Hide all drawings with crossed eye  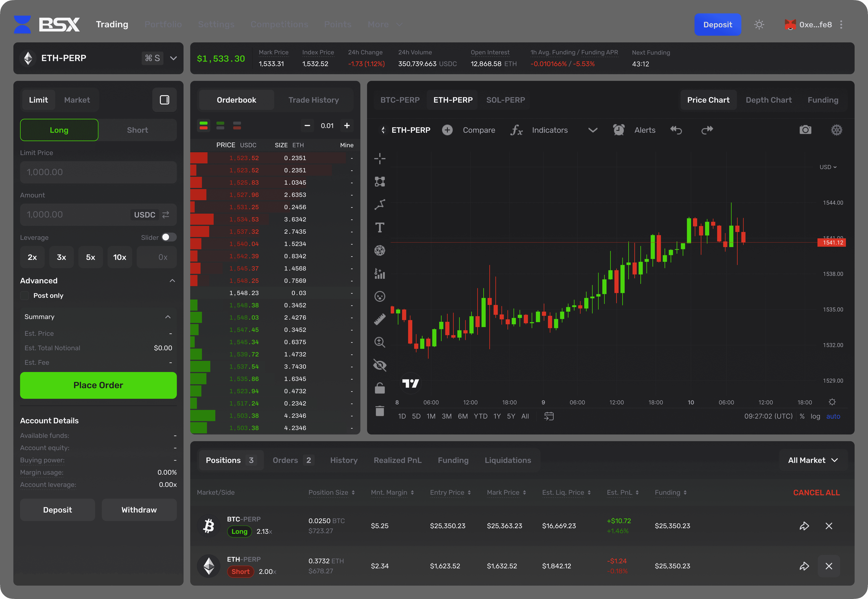pos(380,365)
